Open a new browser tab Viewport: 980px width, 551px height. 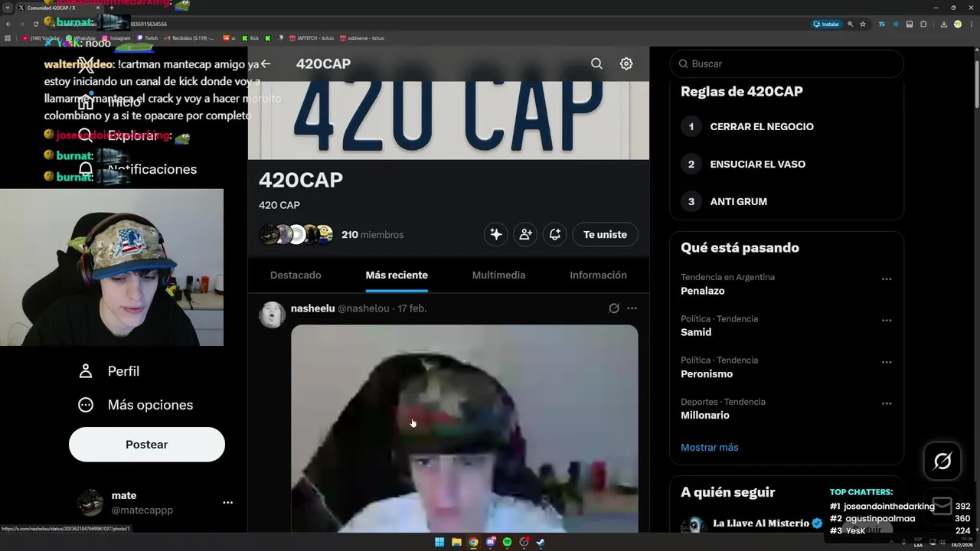pos(112,8)
